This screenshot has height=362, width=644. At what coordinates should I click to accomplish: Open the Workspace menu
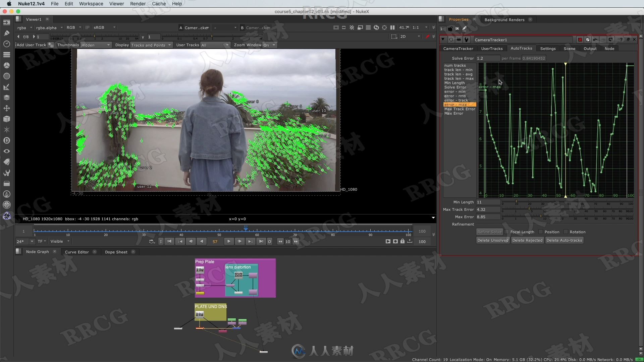91,4
